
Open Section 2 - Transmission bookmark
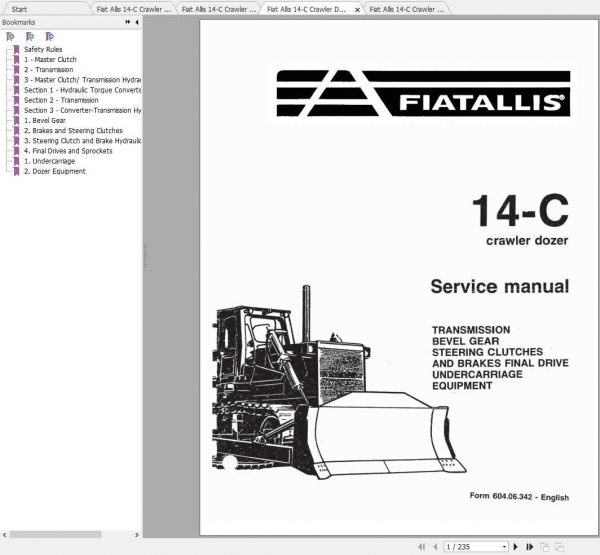[61, 100]
